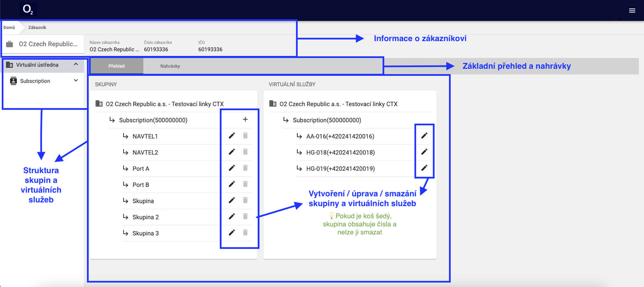Delete the Skupina 3 group
This screenshot has width=644, height=287.
pyautogui.click(x=245, y=233)
